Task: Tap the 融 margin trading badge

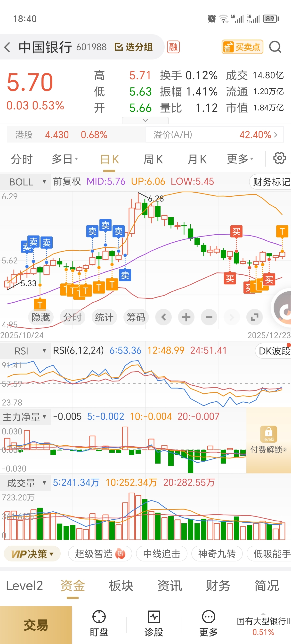Action: point(173,47)
